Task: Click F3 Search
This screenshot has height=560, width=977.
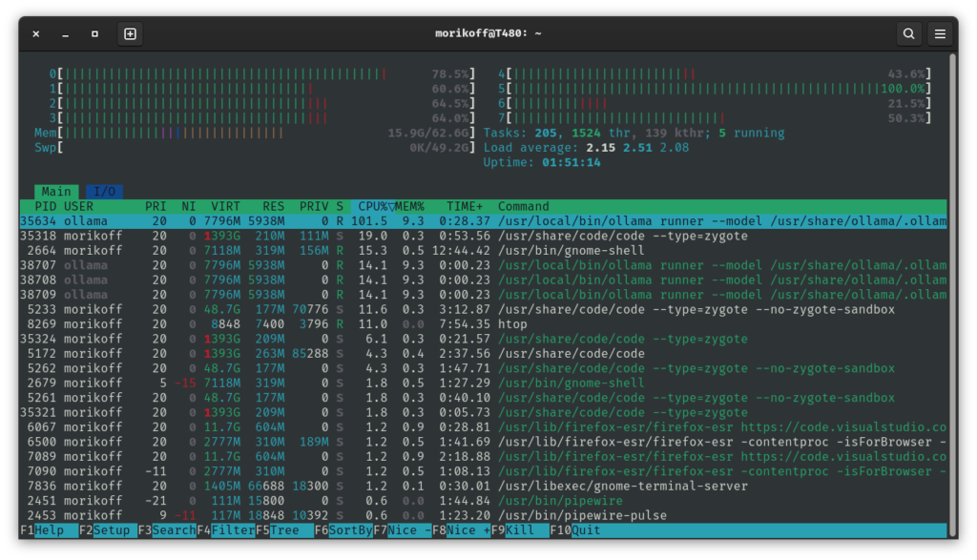Action: click(167, 530)
